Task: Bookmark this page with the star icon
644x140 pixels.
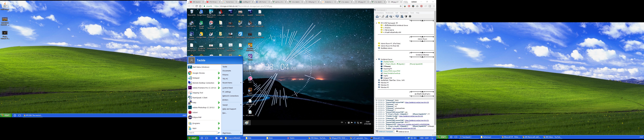Action: tap(401, 6)
